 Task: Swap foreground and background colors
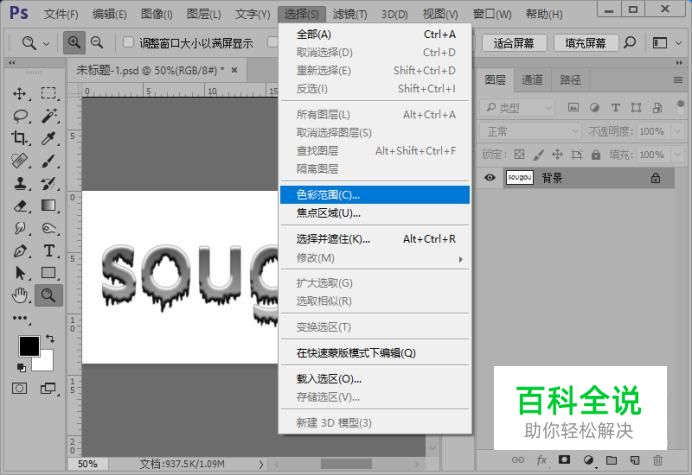[50, 339]
